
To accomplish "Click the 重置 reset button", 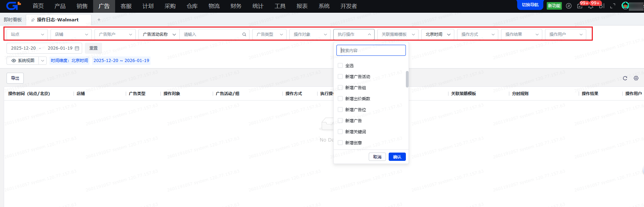I will coord(93,48).
